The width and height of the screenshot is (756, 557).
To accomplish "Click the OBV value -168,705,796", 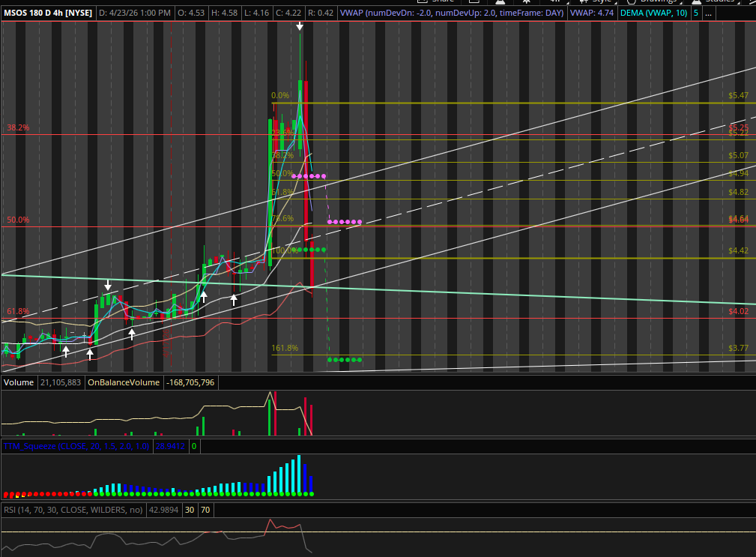I will 190,382.
